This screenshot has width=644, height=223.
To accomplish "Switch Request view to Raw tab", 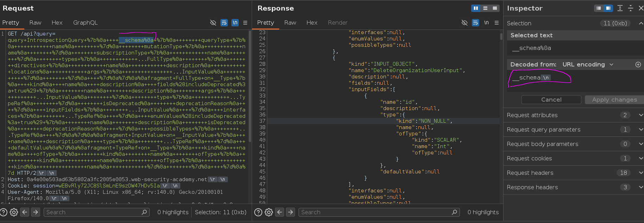I will click(35, 23).
